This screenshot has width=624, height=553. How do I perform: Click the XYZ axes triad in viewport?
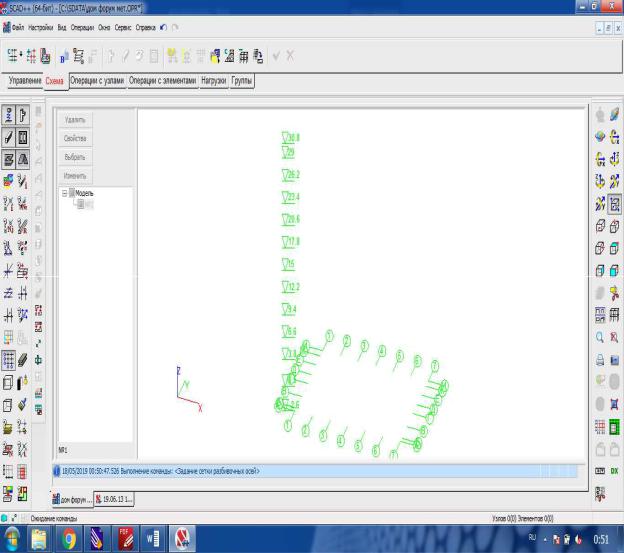click(x=189, y=390)
